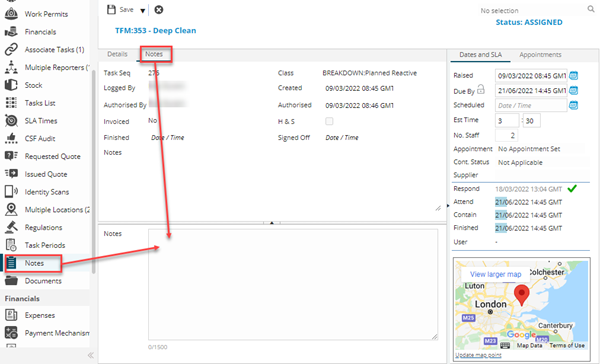Open Multiple Locations pin icon
This screenshot has height=364, width=600.
click(11, 209)
